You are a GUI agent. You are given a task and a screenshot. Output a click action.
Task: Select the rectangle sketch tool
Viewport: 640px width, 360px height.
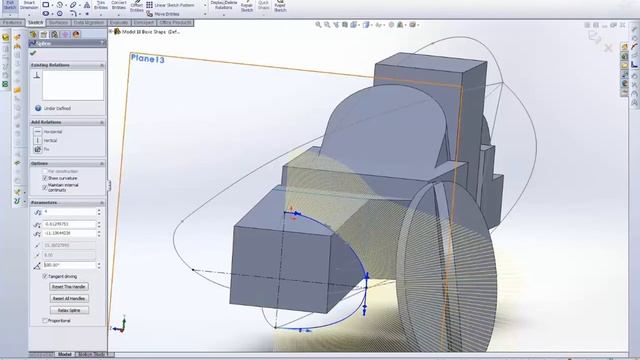(x=46, y=5)
